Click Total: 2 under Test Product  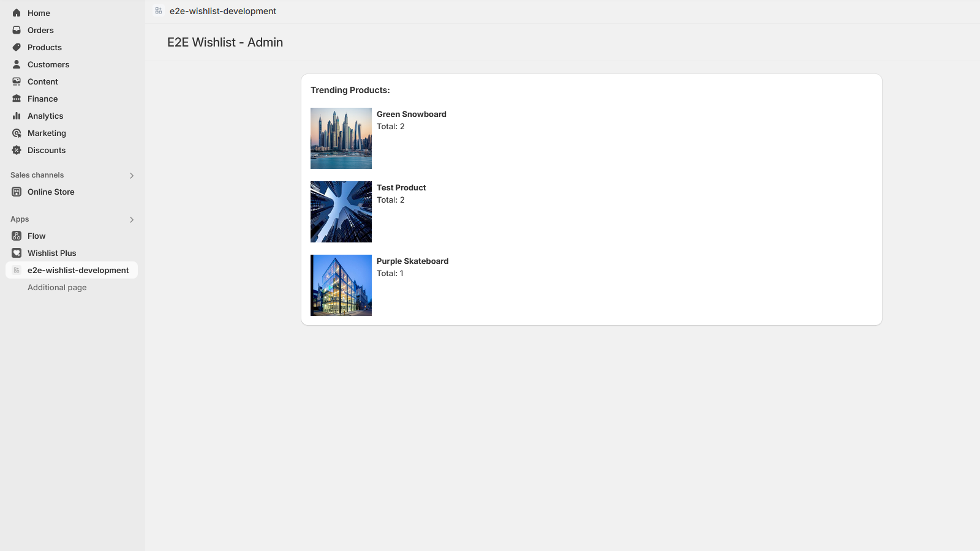pyautogui.click(x=391, y=200)
